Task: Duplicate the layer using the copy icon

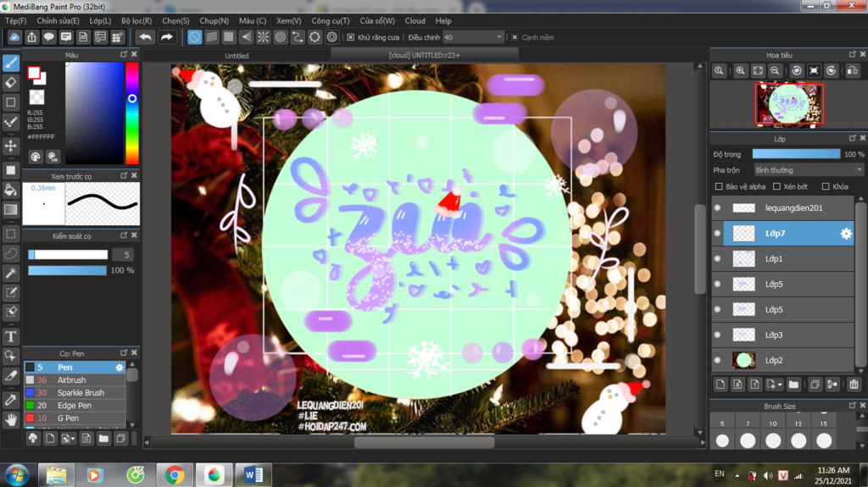Action: click(815, 384)
